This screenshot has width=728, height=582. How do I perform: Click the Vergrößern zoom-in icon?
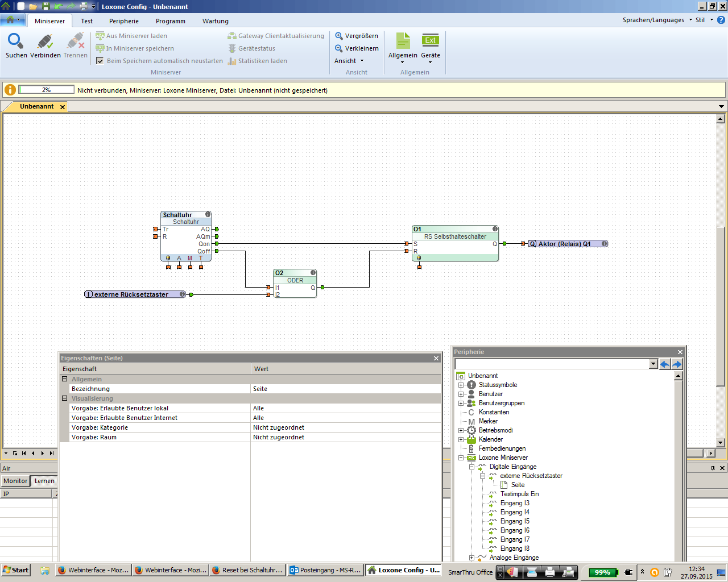click(339, 36)
